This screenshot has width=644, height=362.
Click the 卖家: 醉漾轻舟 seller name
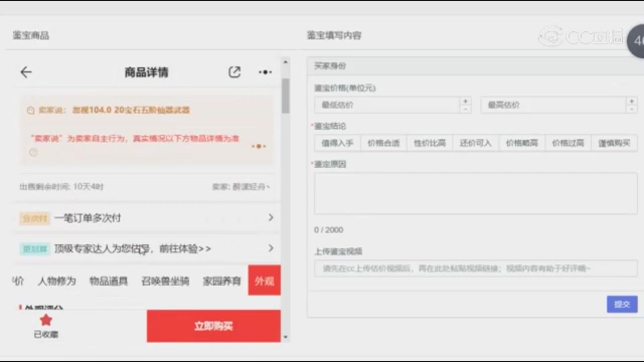241,187
